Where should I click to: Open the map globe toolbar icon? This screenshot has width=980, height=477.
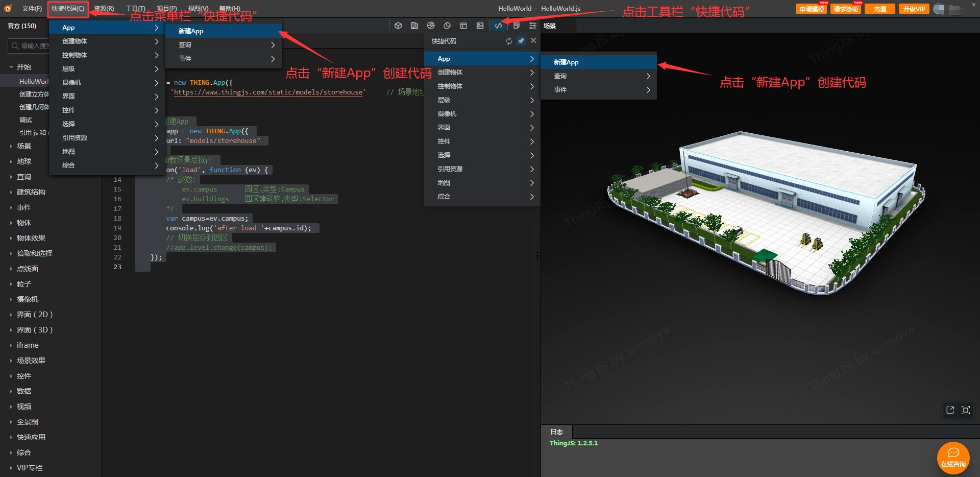tap(430, 26)
